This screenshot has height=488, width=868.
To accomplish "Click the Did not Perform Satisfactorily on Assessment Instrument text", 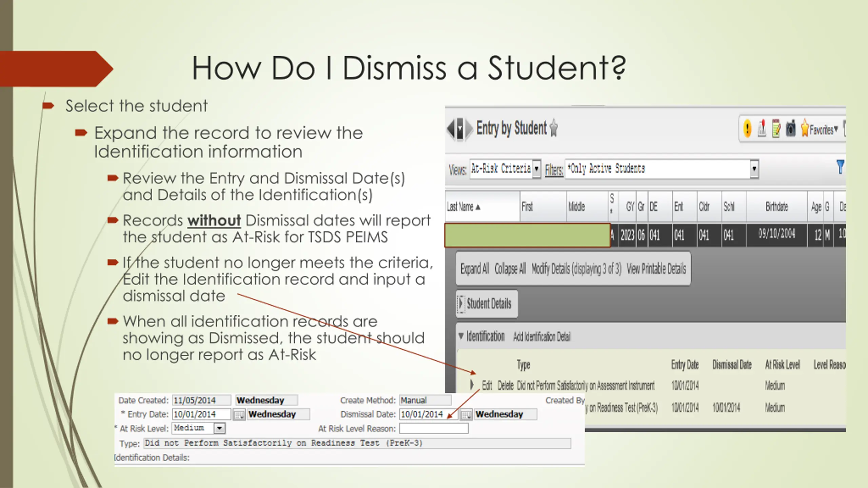I will (586, 386).
